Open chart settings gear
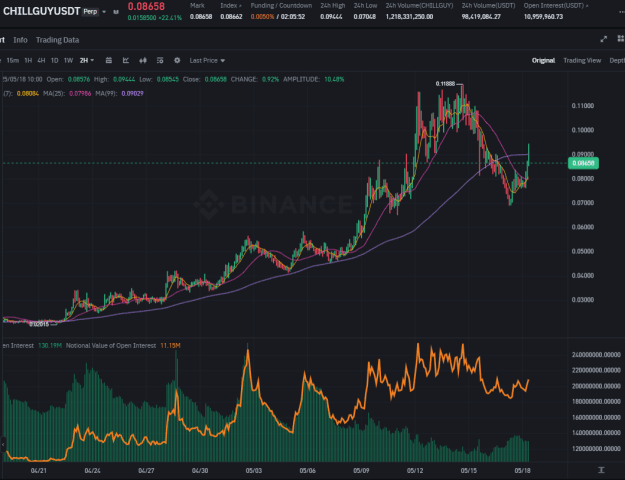625x480 pixels. (x=177, y=60)
